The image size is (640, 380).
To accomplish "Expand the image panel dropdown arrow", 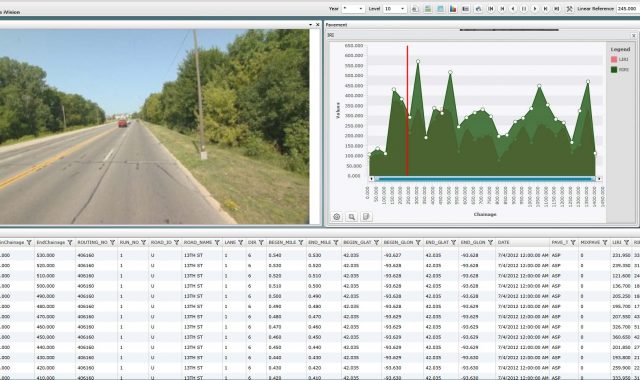I will [311, 25].
